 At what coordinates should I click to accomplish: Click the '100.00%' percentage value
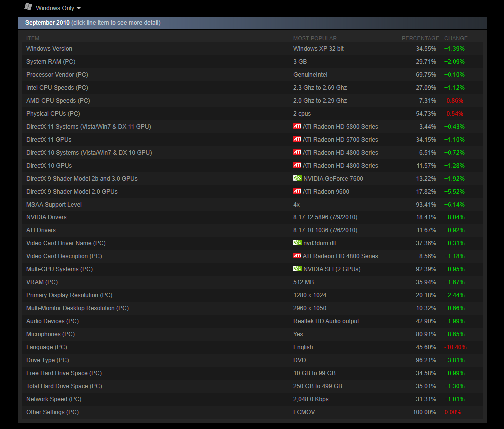coord(424,412)
